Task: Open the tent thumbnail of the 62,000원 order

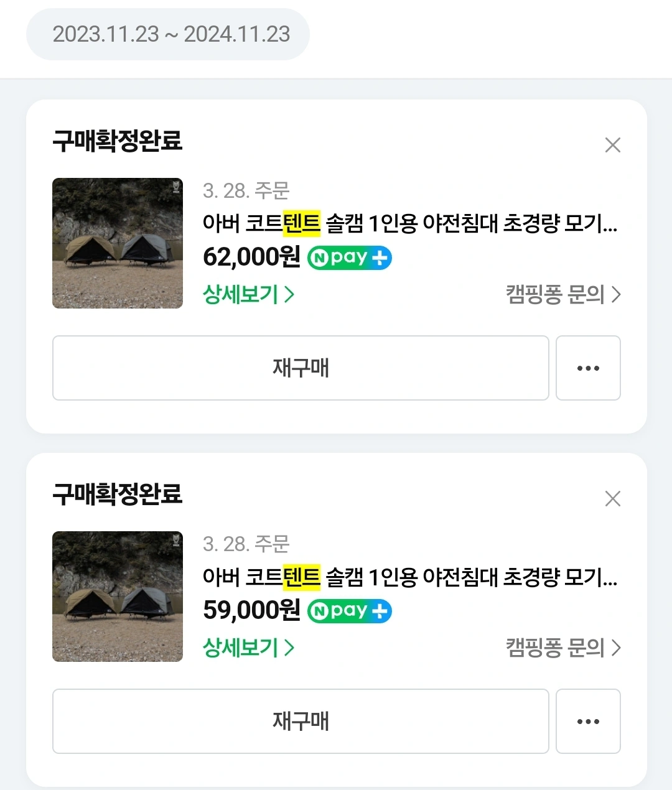Action: 118,243
